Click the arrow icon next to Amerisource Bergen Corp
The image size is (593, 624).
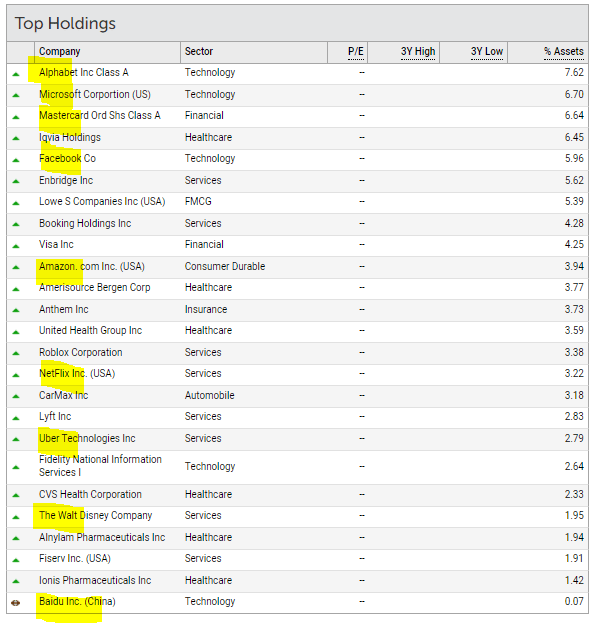(16, 289)
